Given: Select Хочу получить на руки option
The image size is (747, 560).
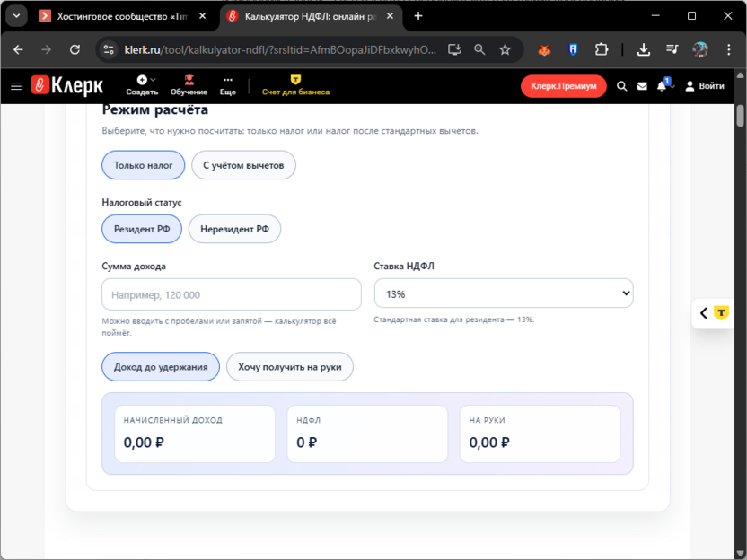Looking at the screenshot, I should click(290, 367).
